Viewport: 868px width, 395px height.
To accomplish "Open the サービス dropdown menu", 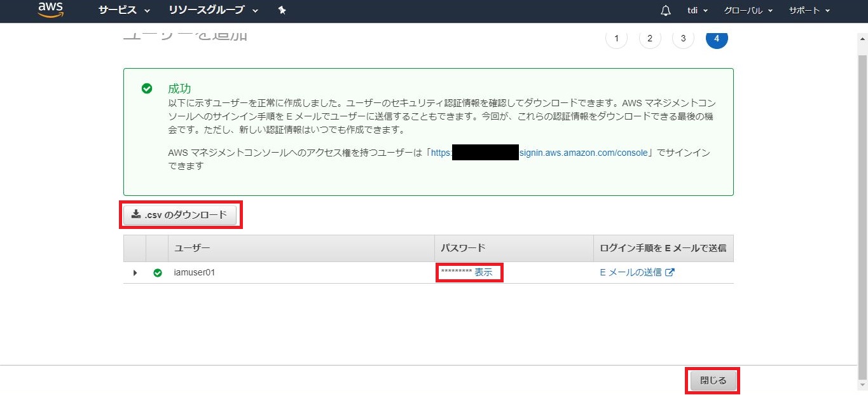I will click(x=124, y=11).
